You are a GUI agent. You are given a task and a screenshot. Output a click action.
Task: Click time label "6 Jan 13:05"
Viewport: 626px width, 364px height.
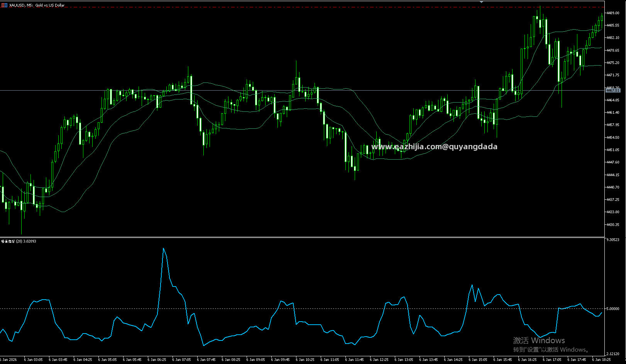point(404,360)
